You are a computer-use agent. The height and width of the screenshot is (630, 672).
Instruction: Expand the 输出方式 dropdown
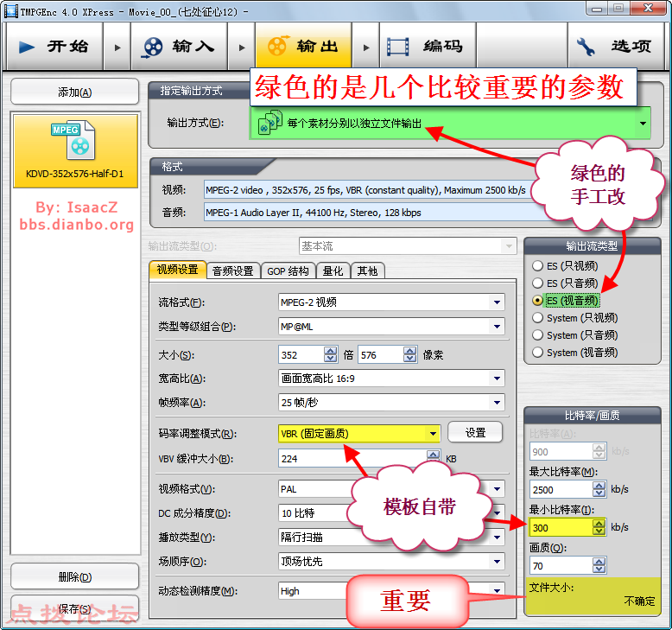click(x=643, y=124)
